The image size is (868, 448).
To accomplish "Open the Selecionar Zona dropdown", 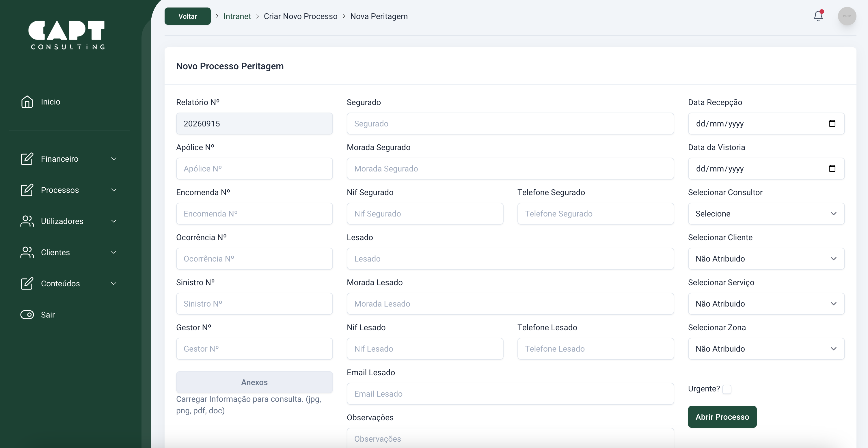I will (766, 349).
